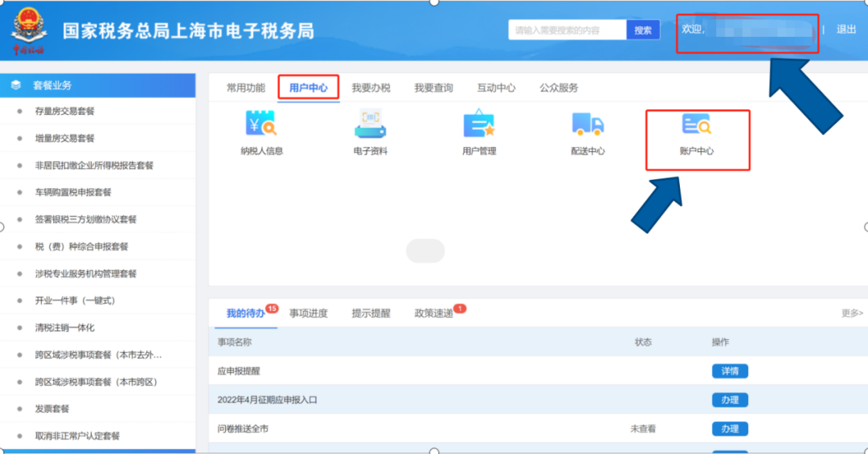This screenshot has height=454, width=868.
Task: Select the 我的待办 tab
Action: 245,313
